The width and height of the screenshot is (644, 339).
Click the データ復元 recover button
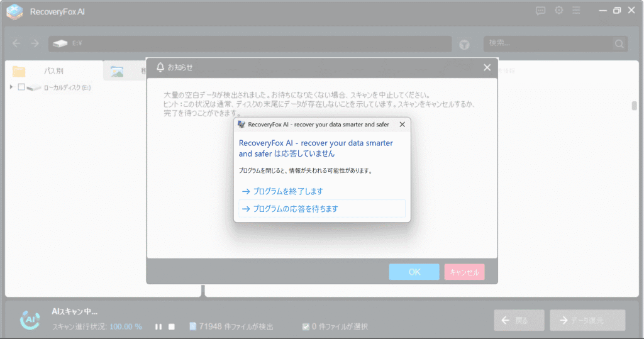pyautogui.click(x=587, y=320)
